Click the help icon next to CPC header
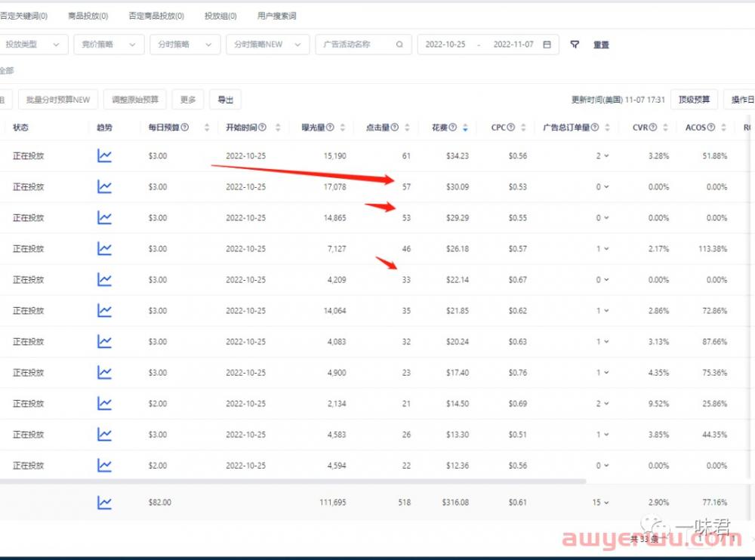This screenshot has width=755, height=560. 511,128
